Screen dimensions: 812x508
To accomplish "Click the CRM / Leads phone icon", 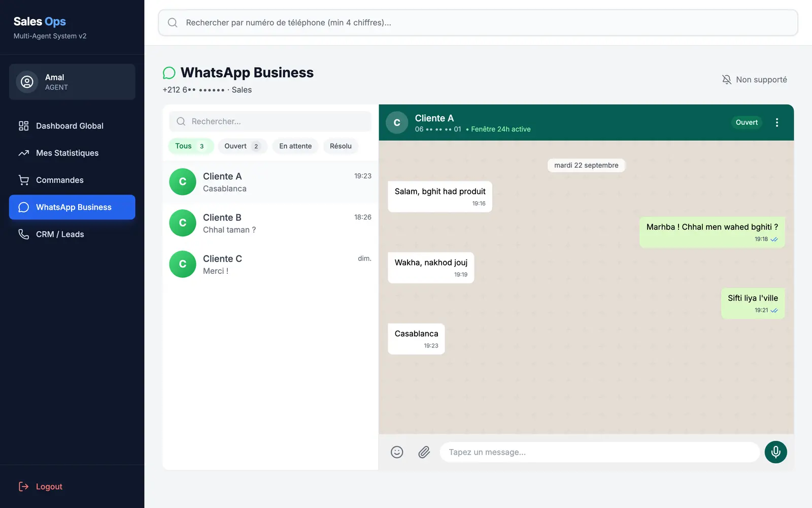I will (23, 234).
